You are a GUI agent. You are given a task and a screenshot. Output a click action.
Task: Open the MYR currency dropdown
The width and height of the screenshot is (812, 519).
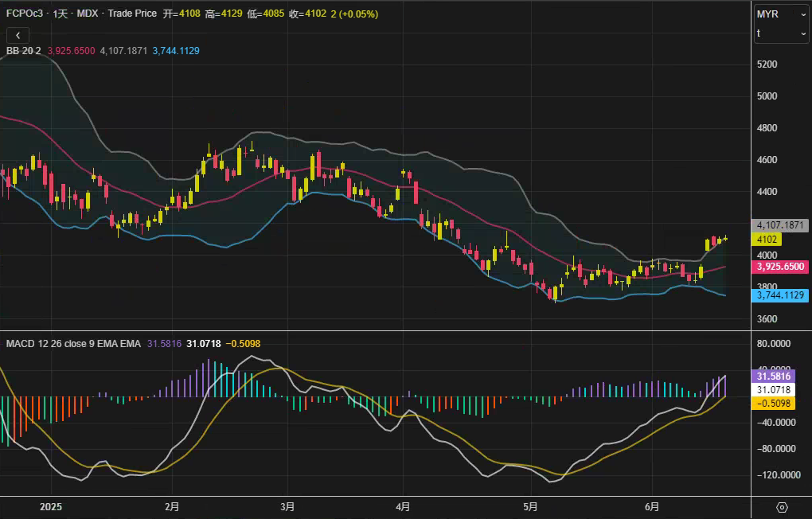pos(781,14)
